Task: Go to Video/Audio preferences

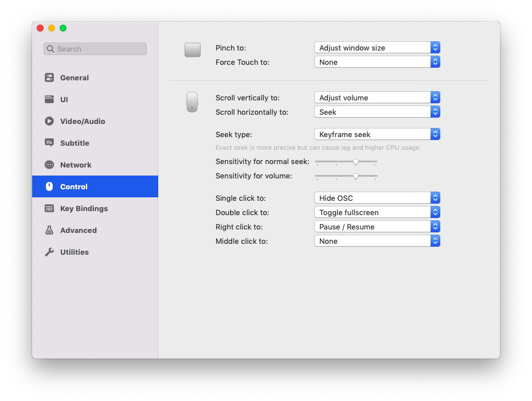Action: [x=95, y=121]
